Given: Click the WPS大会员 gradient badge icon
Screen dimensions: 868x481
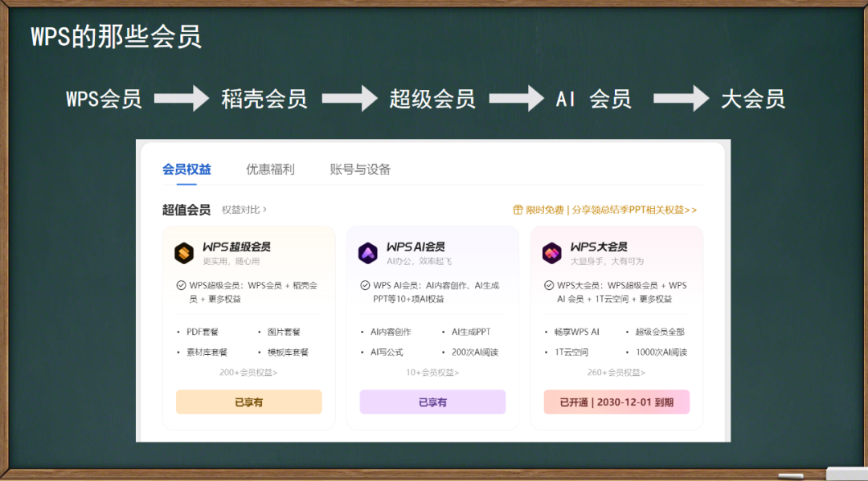Looking at the screenshot, I should click(x=553, y=251).
